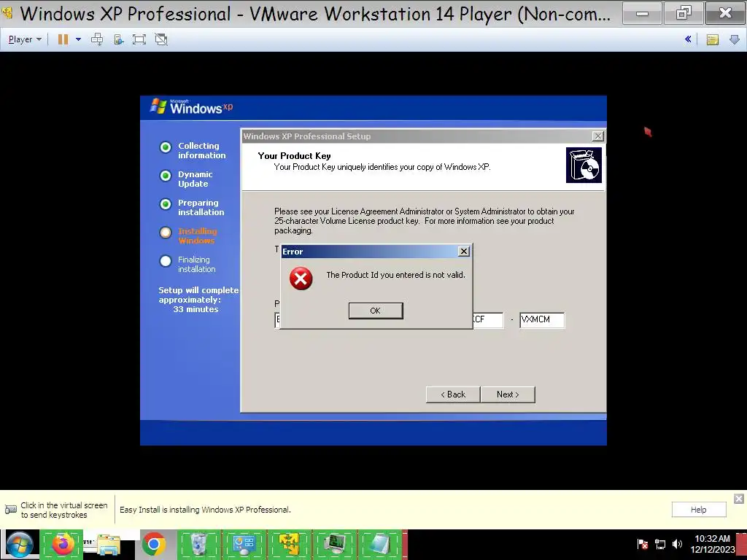Click the keyboard icon in notification bar
Viewport: 747px width, 560px height.
point(10,510)
